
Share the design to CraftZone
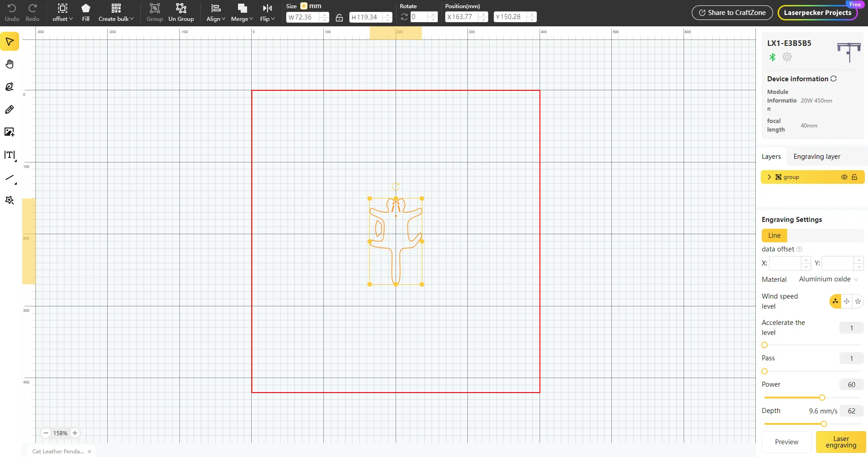pyautogui.click(x=732, y=13)
